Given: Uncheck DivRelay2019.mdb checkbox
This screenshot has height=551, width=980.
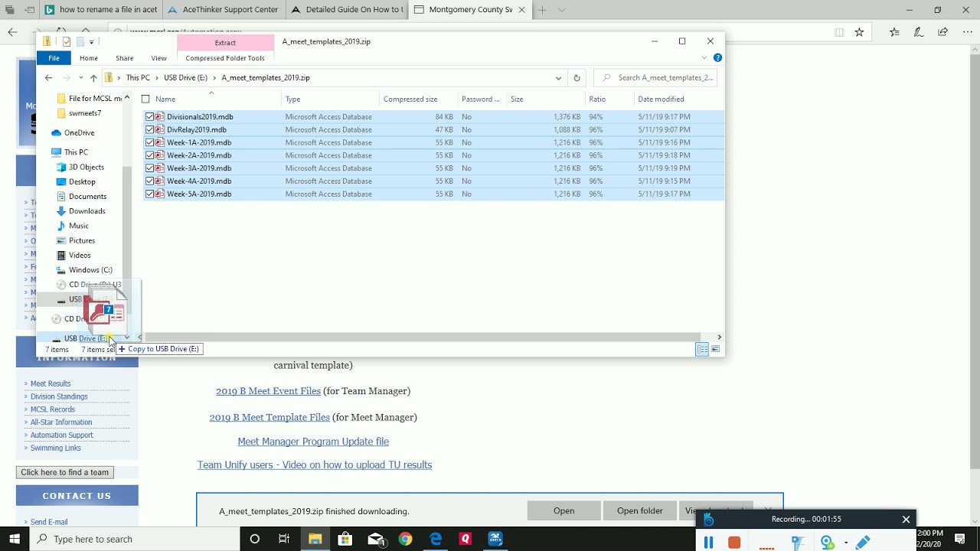Looking at the screenshot, I should (x=149, y=130).
